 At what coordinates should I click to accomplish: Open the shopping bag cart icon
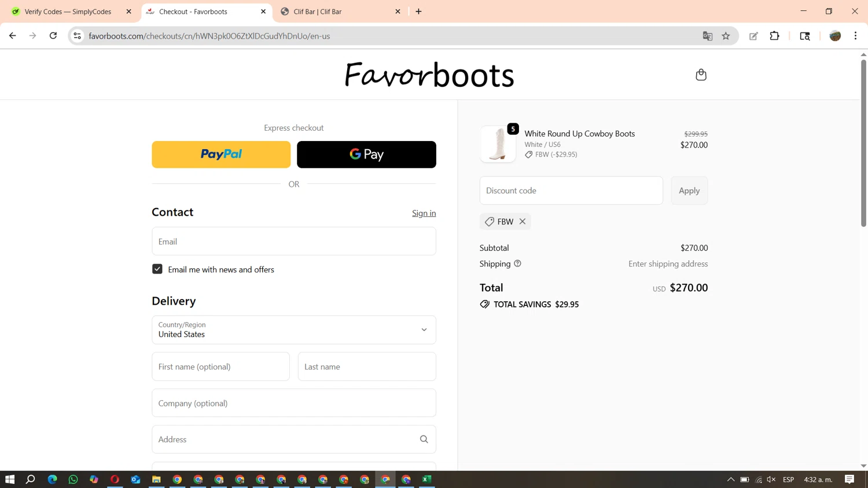click(701, 75)
